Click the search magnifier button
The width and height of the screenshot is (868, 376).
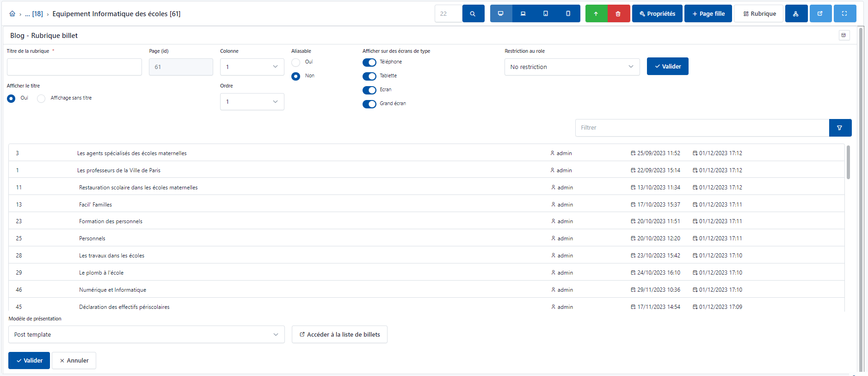tap(473, 14)
